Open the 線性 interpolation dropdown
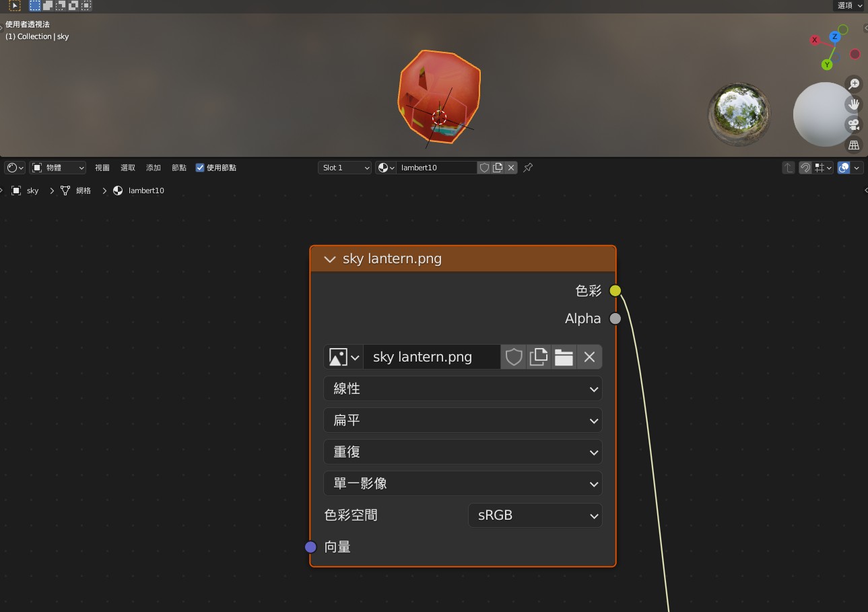868x612 pixels. point(463,388)
